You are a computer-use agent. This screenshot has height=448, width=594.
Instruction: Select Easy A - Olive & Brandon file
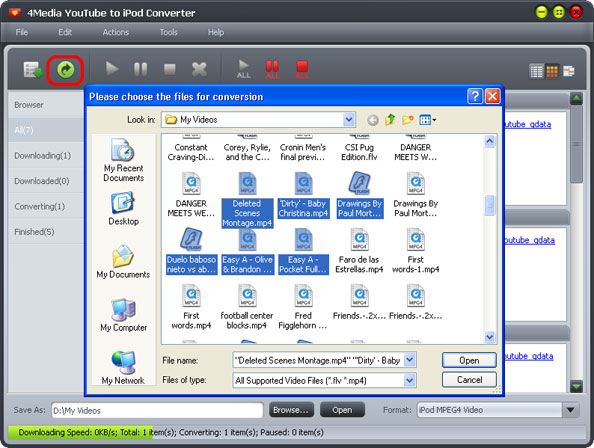[247, 251]
